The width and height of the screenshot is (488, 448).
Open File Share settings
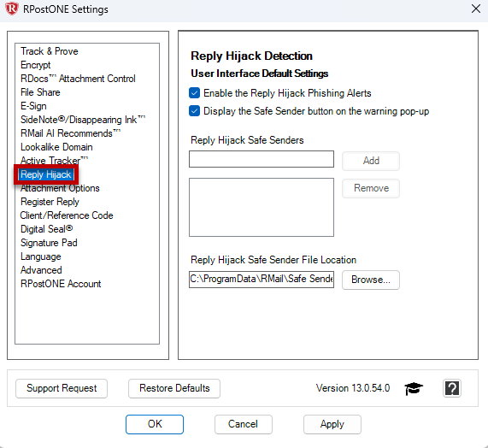tap(40, 92)
